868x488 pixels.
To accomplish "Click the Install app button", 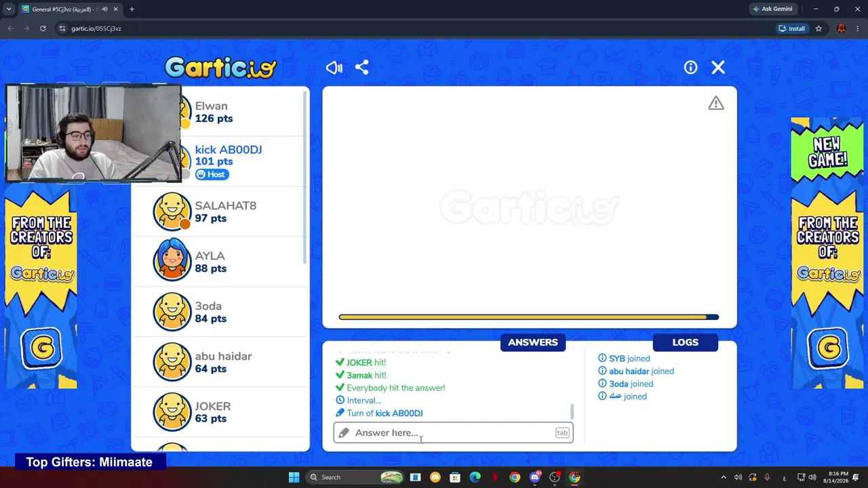I will point(792,28).
